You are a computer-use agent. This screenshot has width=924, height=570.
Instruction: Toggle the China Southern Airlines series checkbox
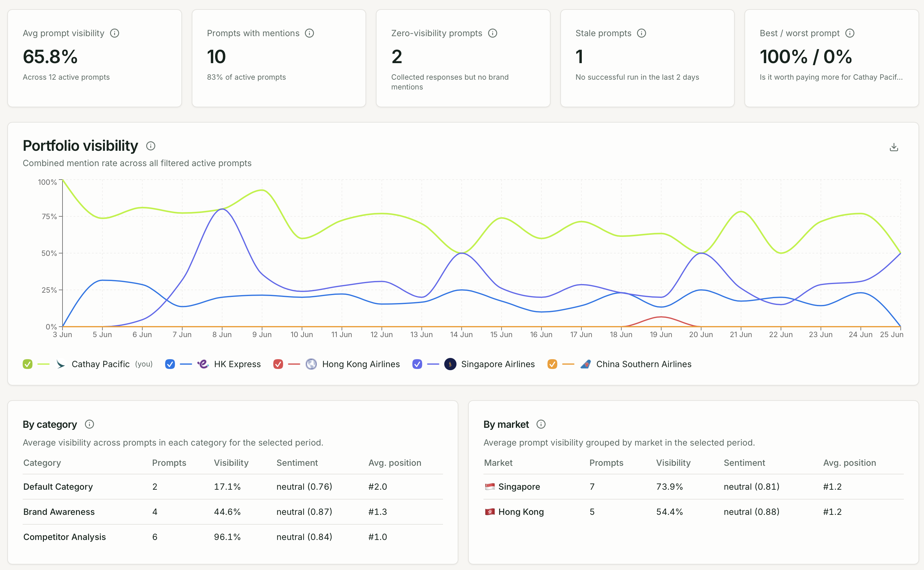pos(552,364)
